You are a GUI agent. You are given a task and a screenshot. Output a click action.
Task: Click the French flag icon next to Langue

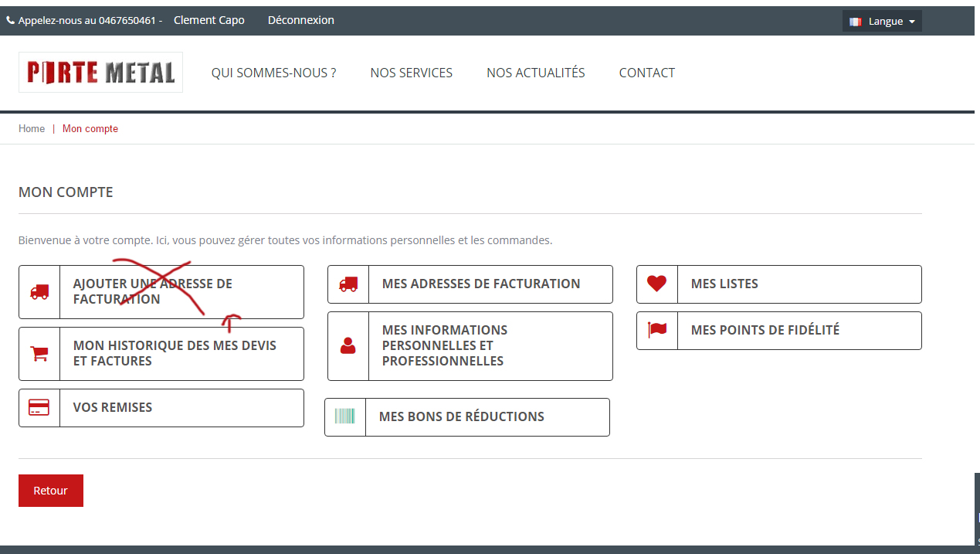[856, 22]
